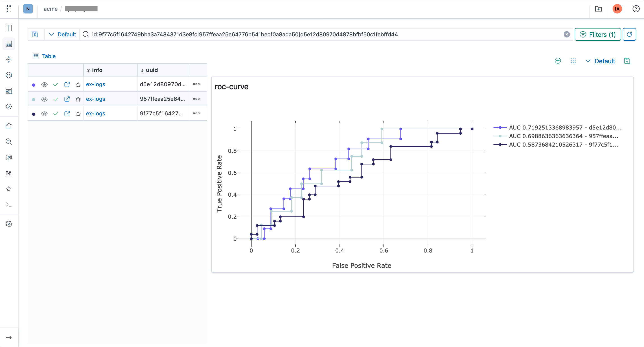Open the brain-like models sidebar icon

[9, 75]
